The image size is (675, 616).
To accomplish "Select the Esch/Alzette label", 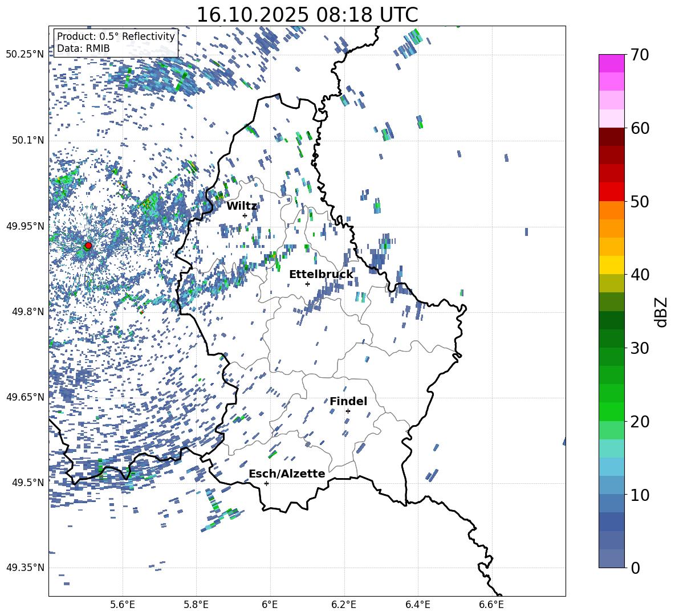I will (287, 474).
